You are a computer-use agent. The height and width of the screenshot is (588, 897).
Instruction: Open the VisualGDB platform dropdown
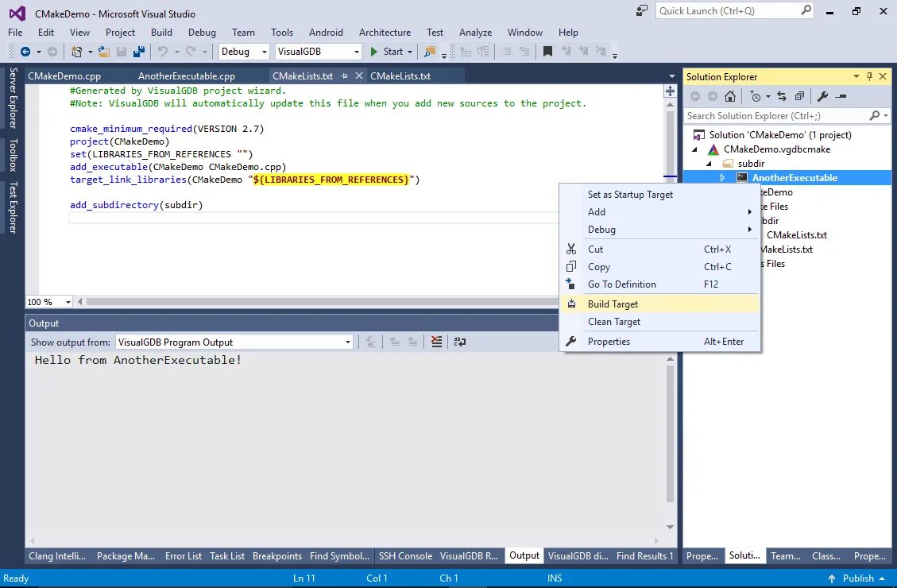(357, 52)
